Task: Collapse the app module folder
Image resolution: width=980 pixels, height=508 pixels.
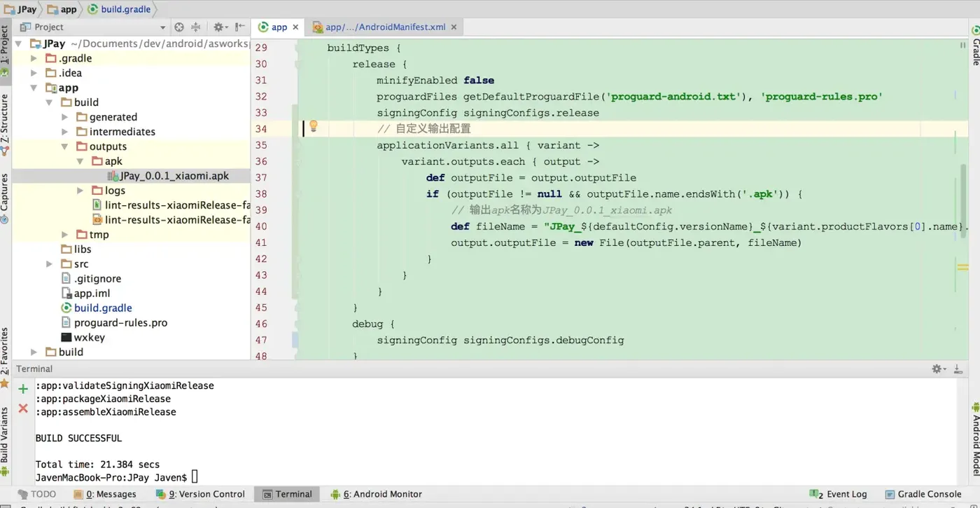Action: 34,88
